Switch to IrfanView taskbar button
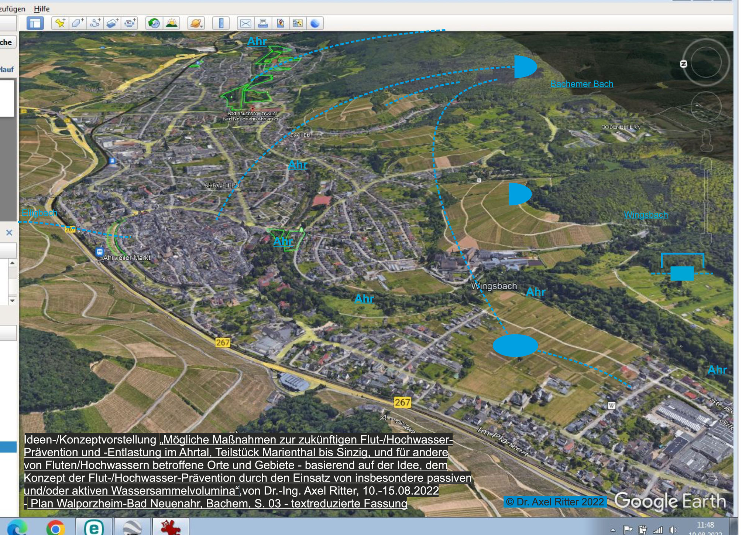The width and height of the screenshot is (756, 535). point(171,527)
